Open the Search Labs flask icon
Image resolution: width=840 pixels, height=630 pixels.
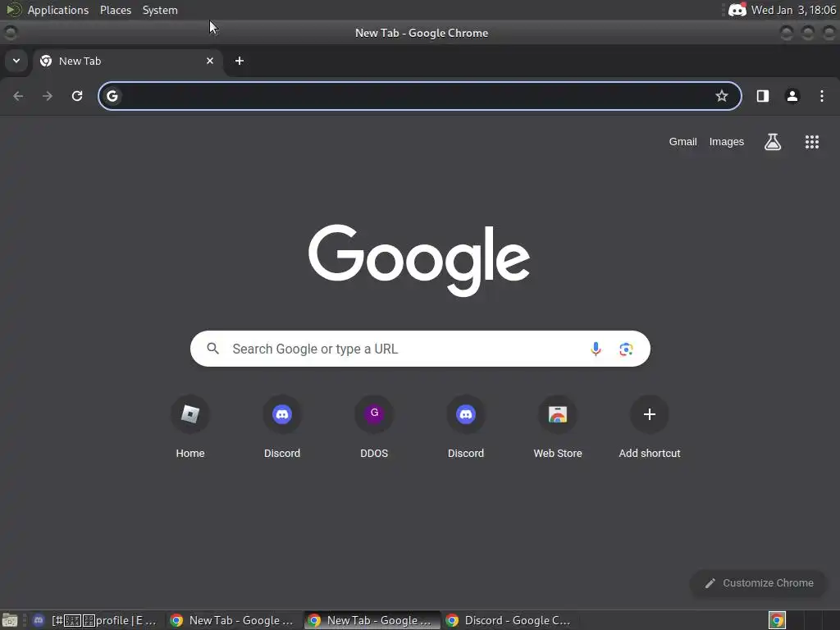coord(773,142)
